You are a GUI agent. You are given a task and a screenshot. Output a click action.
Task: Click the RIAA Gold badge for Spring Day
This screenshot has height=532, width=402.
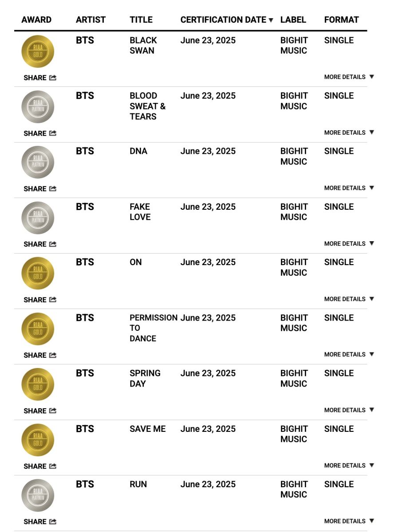coord(38,384)
